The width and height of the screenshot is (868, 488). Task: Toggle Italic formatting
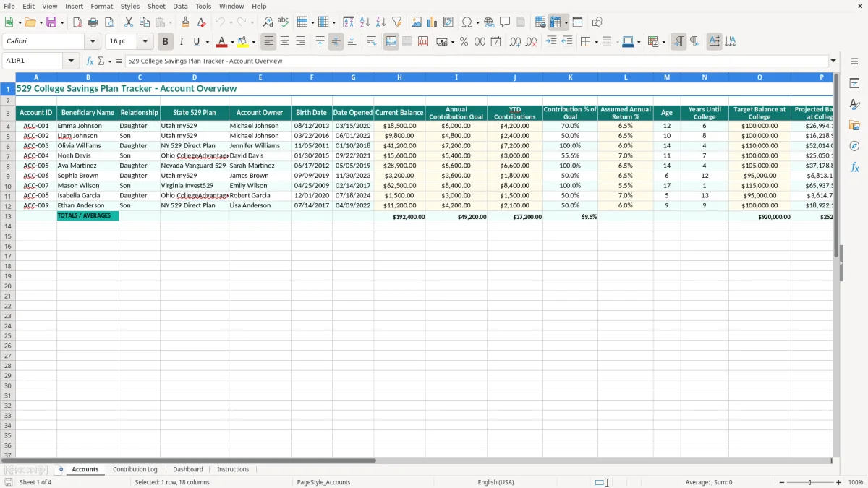[x=181, y=42]
